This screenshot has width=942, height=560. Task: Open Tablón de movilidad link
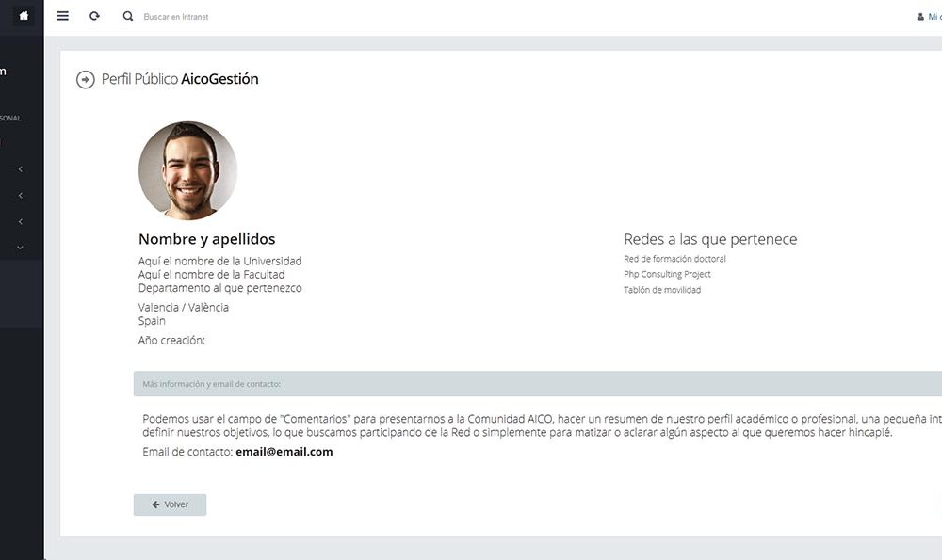tap(662, 290)
